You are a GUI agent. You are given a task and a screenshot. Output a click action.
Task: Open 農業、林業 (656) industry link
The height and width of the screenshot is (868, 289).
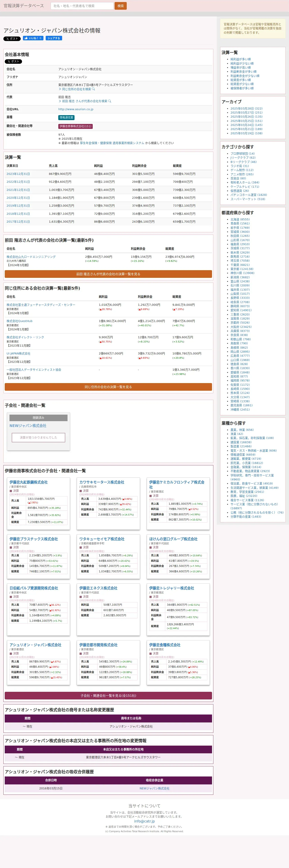pos(242,430)
